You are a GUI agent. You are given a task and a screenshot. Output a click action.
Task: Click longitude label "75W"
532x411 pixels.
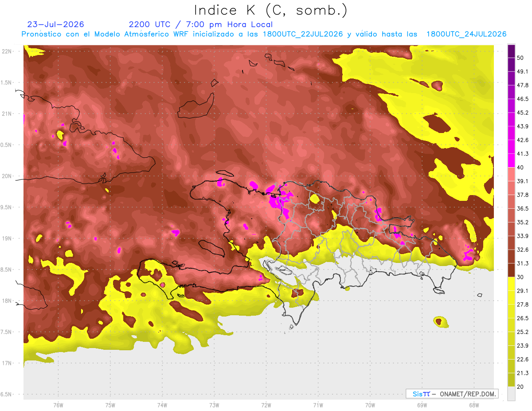tap(110, 405)
